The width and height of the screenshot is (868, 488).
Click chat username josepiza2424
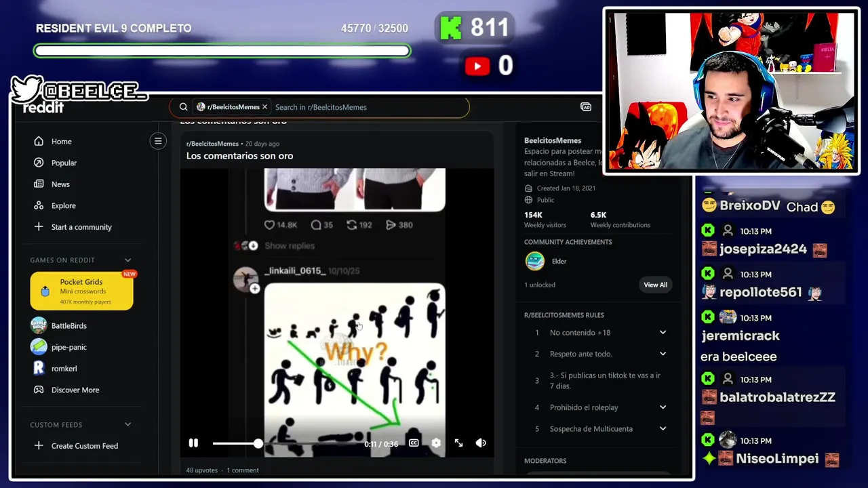[763, 249]
